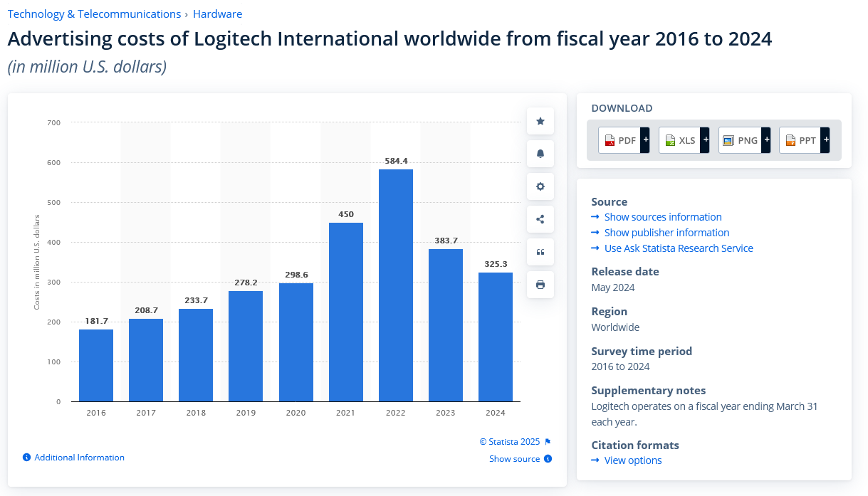
Task: Click the star favorite icon beside chart
Action: [540, 122]
